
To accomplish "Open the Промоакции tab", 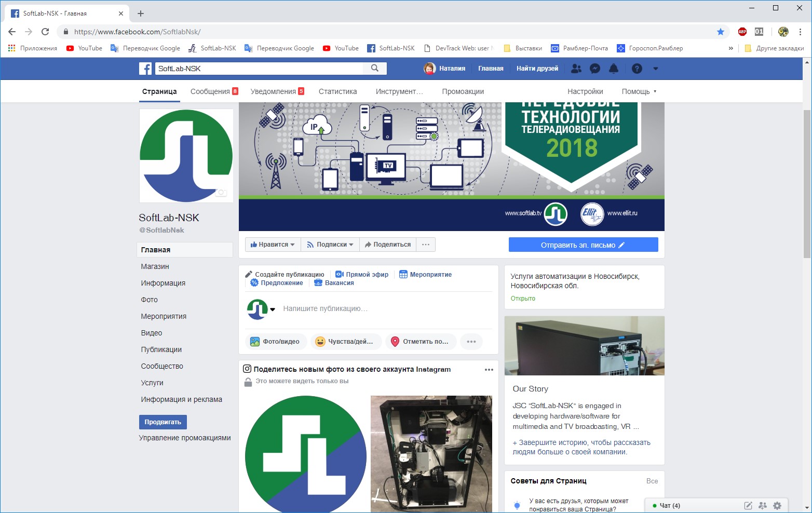I will (463, 91).
